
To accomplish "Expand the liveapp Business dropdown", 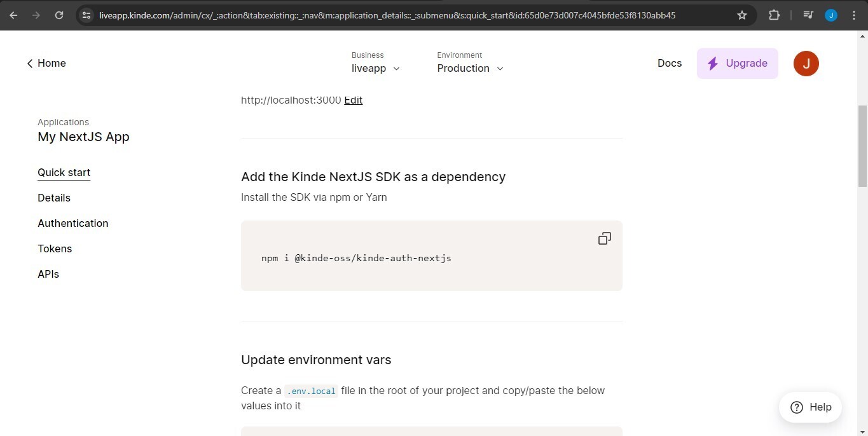I will pyautogui.click(x=376, y=68).
